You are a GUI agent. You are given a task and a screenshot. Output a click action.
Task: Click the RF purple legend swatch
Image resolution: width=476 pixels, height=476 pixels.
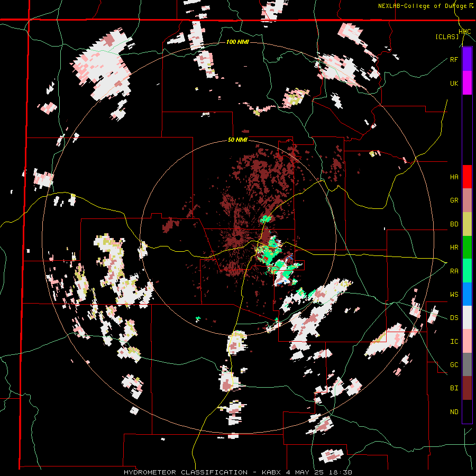pyautogui.click(x=467, y=59)
